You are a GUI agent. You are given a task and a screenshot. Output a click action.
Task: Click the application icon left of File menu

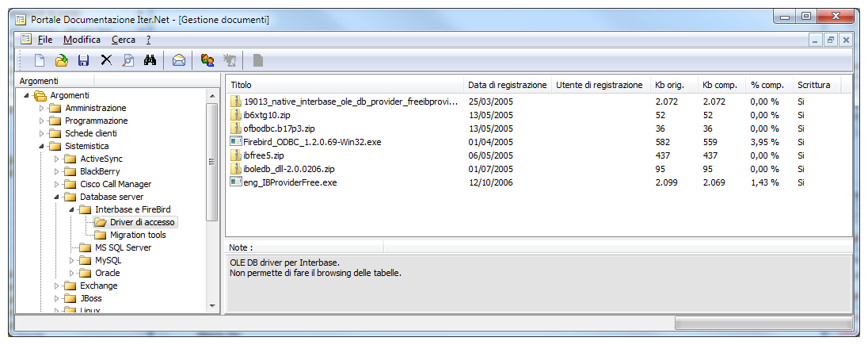coord(26,40)
